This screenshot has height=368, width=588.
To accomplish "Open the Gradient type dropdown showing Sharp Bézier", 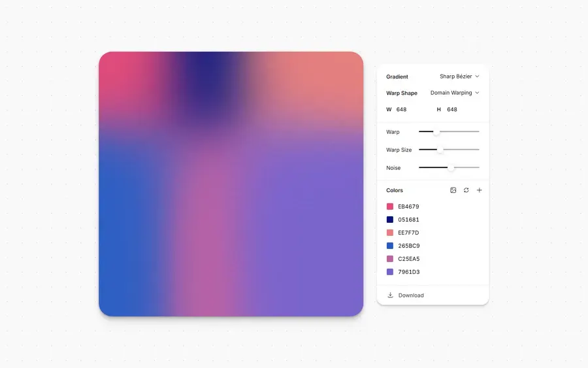I will (x=459, y=76).
